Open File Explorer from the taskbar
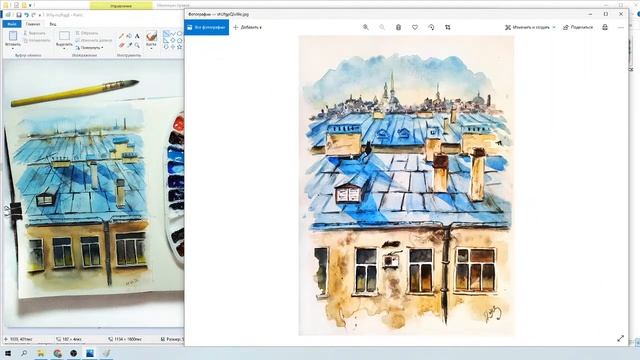This screenshot has height=360, width=640. coord(41,353)
